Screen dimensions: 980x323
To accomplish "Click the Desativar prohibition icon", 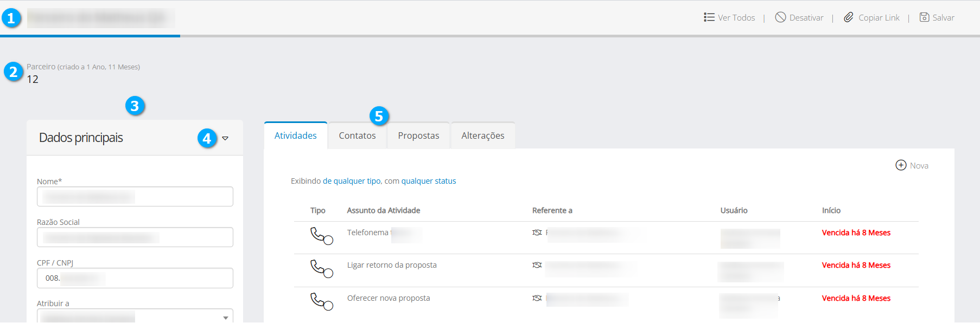I will [780, 17].
